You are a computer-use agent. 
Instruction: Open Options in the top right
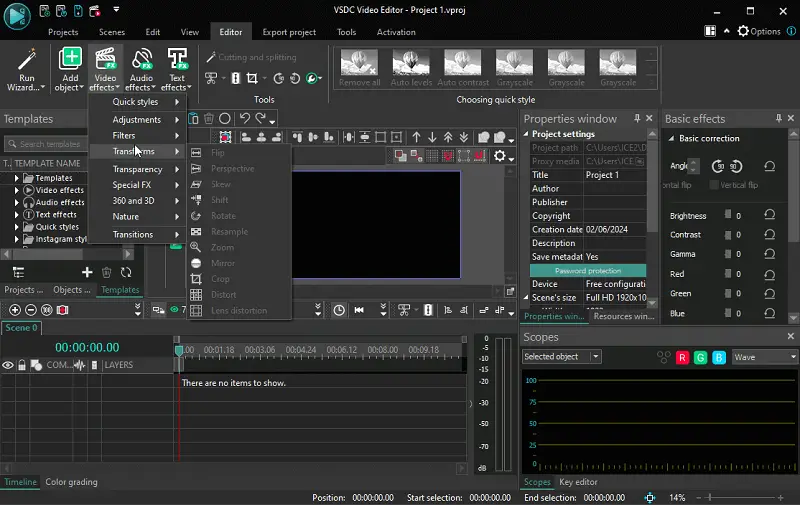759,31
